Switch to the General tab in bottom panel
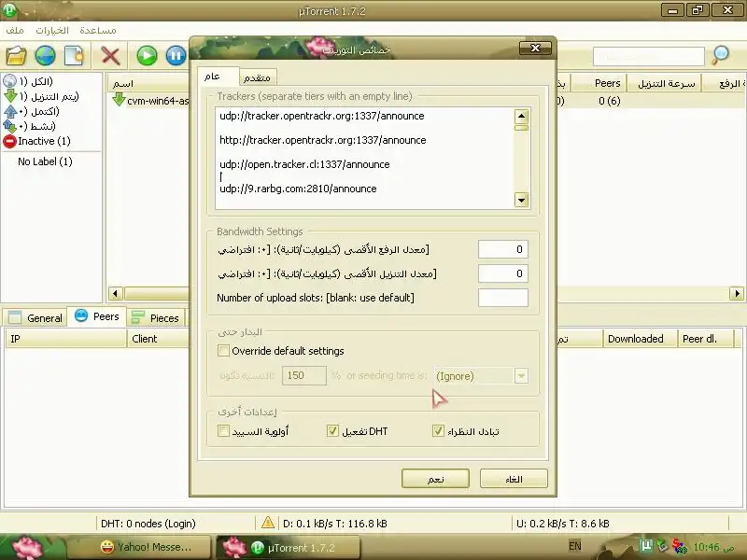 click(35, 317)
